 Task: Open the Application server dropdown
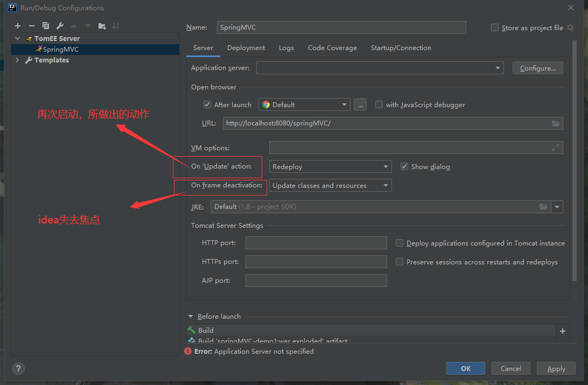click(380, 68)
